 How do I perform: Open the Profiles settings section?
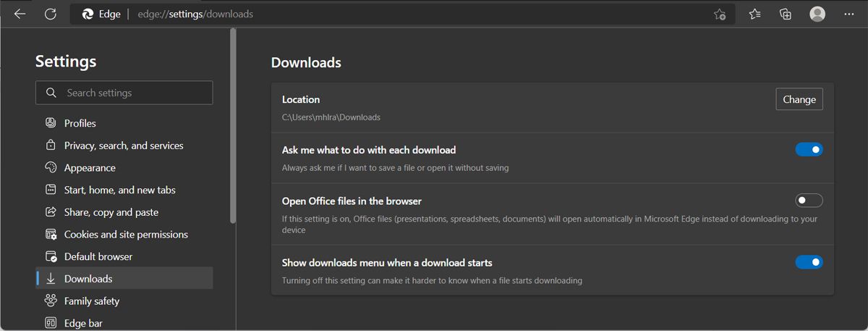pyautogui.click(x=80, y=123)
